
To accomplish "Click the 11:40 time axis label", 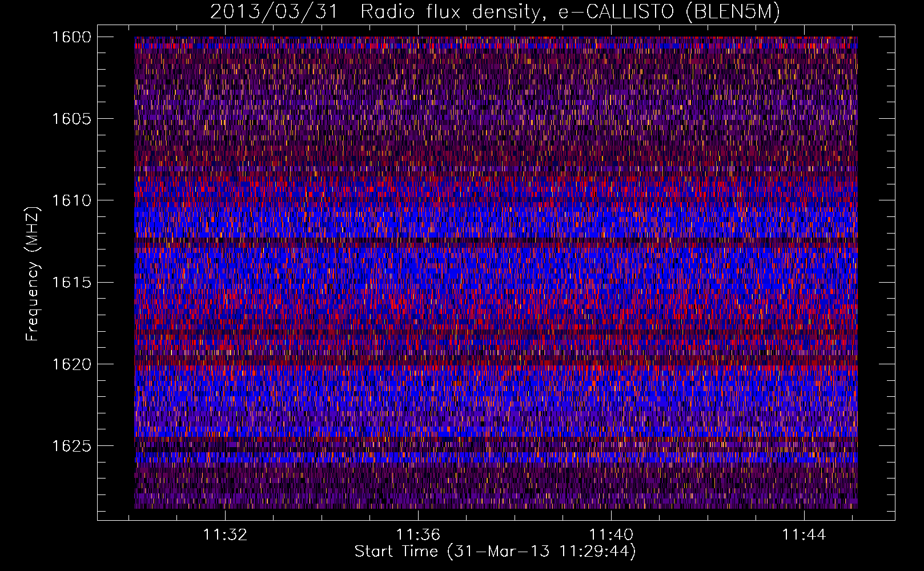I will pos(611,534).
